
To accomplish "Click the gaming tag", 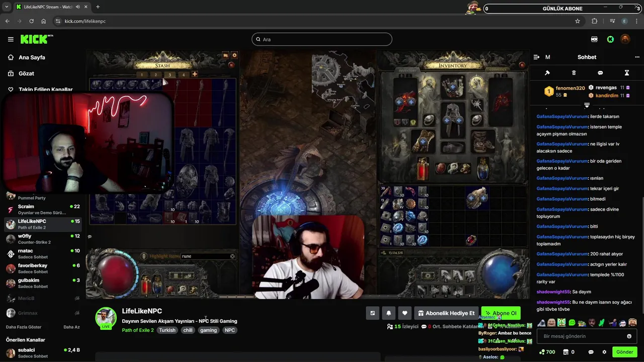I will click(208, 330).
